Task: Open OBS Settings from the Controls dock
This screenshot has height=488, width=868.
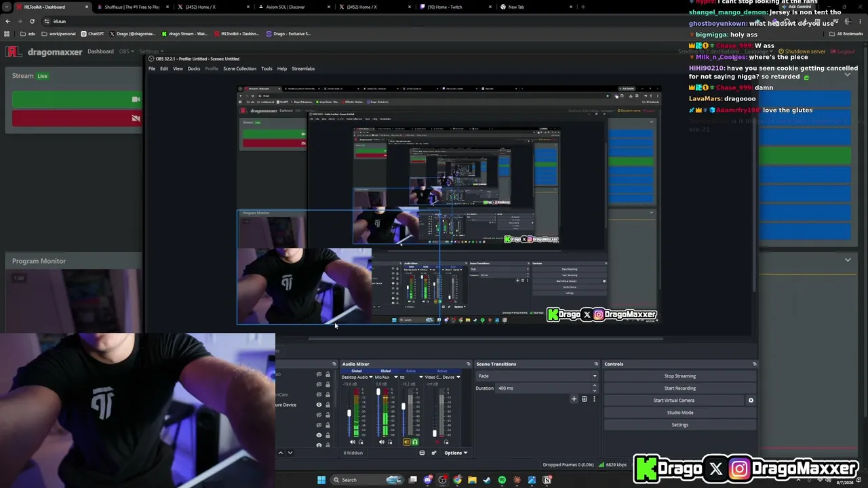Action: 680,425
